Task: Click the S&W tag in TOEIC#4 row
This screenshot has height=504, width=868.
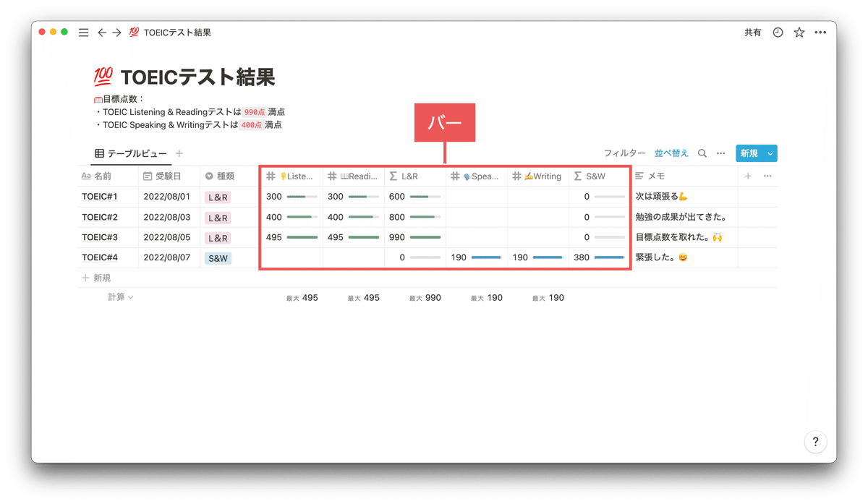Action: click(218, 258)
